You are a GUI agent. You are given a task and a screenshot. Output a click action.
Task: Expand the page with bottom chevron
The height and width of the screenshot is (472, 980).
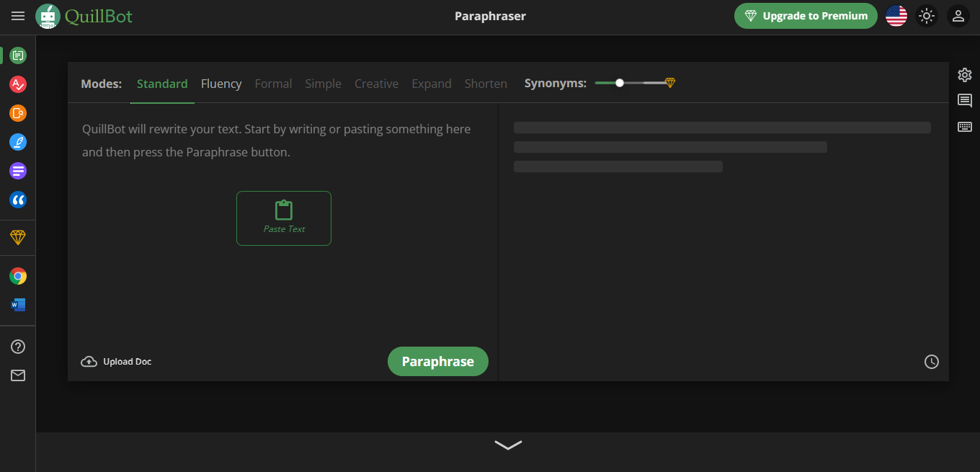[508, 445]
